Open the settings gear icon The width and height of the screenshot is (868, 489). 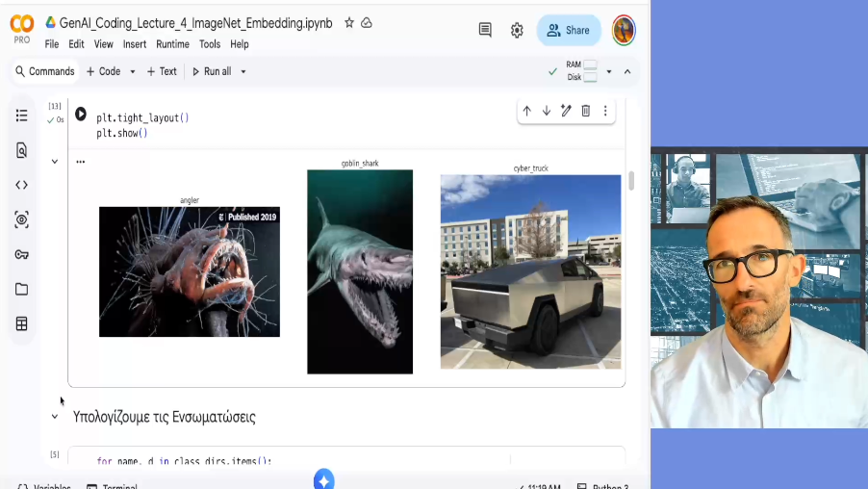517,30
